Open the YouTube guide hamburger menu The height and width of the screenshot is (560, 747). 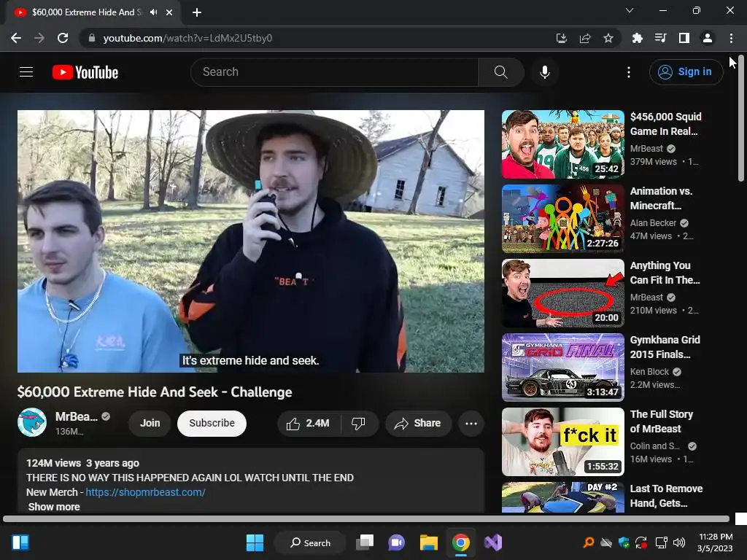click(x=26, y=72)
